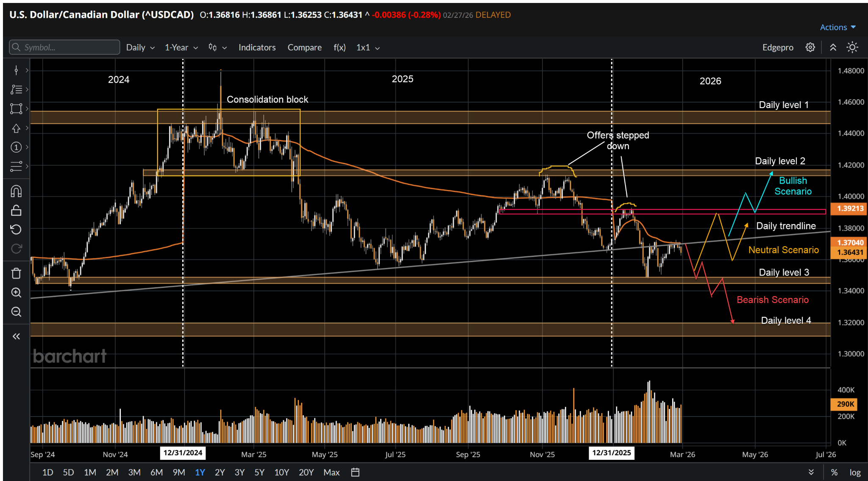Click the Edgepro template button
Image resolution: width=868 pixels, height=481 pixels.
(x=778, y=47)
